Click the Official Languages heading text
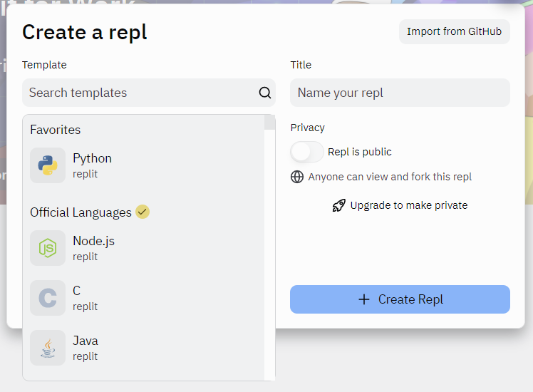Image resolution: width=533 pixels, height=392 pixels. pos(81,212)
